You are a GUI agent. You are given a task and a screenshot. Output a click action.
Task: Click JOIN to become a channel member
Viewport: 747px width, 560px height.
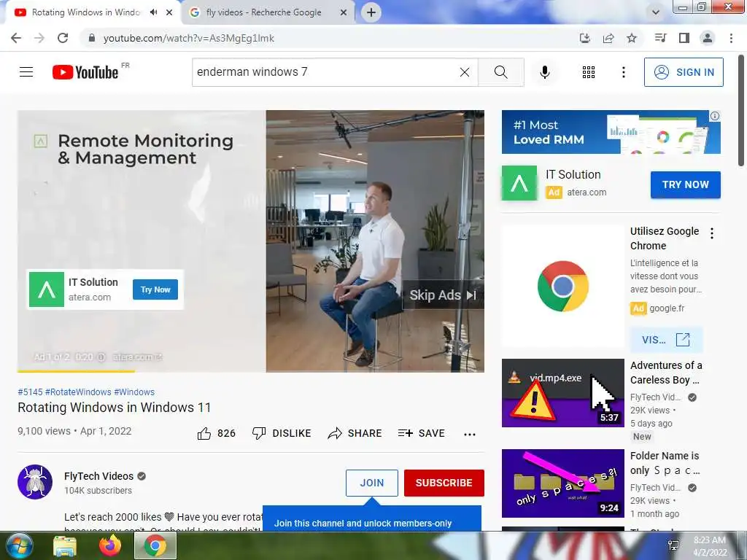tap(371, 483)
